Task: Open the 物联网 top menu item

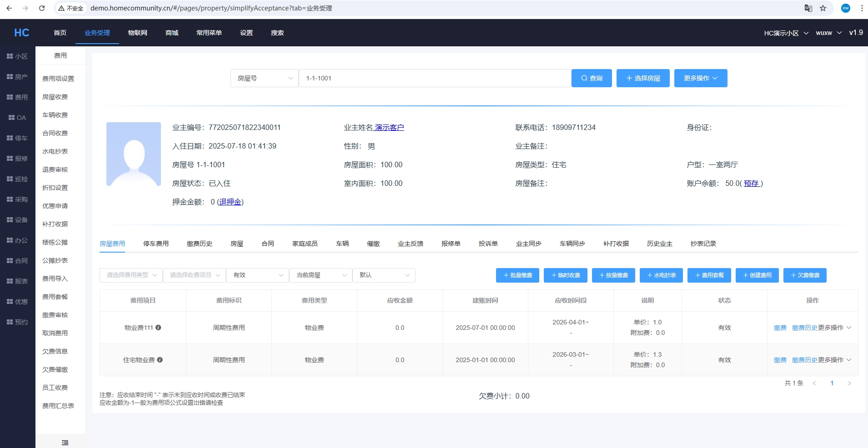Action: (137, 33)
